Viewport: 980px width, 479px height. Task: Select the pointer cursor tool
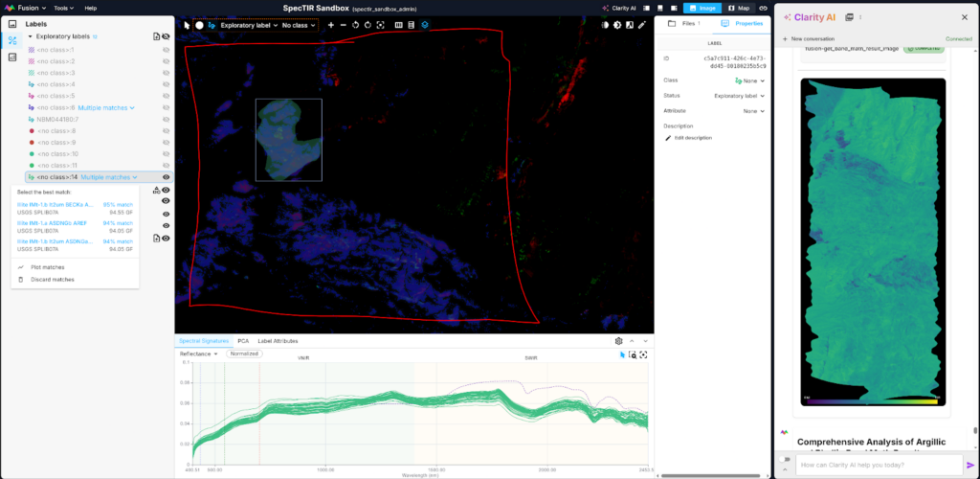[x=188, y=25]
